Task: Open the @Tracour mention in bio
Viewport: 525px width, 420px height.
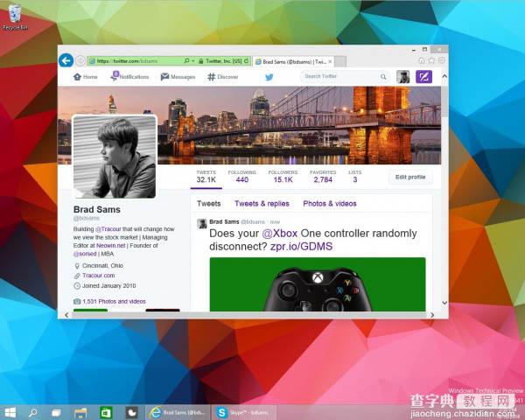Action: (x=108, y=229)
